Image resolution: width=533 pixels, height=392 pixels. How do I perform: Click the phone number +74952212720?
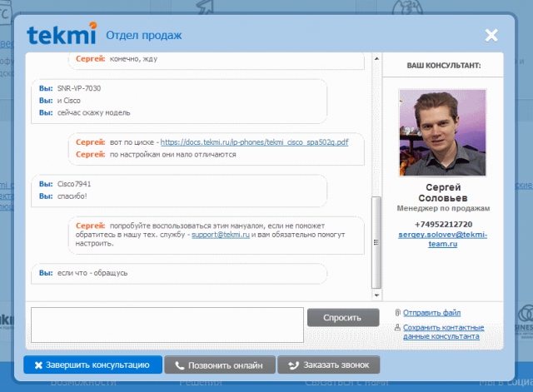443,225
